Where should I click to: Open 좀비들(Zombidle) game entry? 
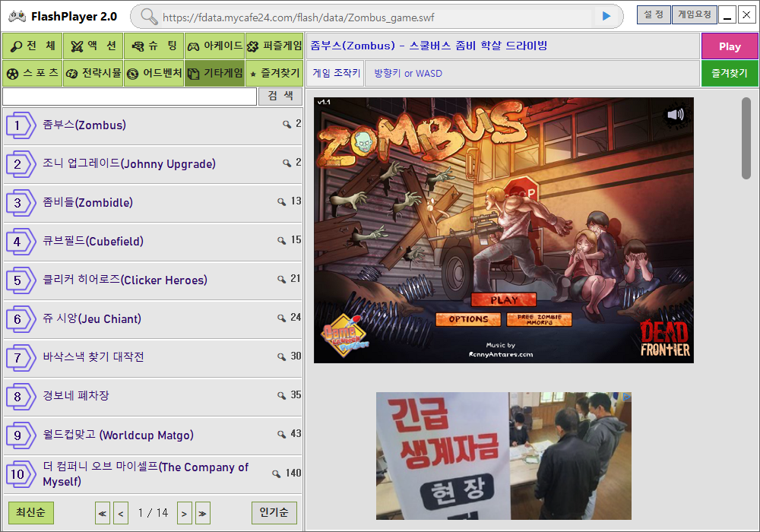tap(153, 203)
